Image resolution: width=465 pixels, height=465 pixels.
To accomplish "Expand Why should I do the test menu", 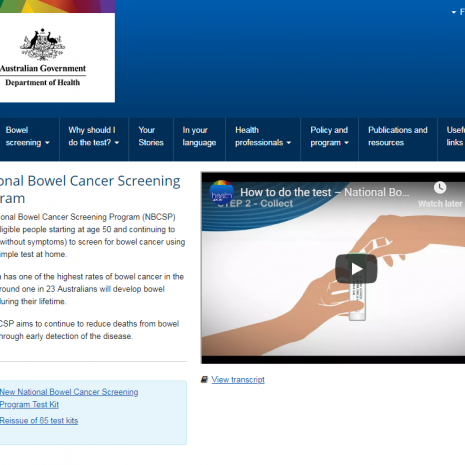I will 94,136.
